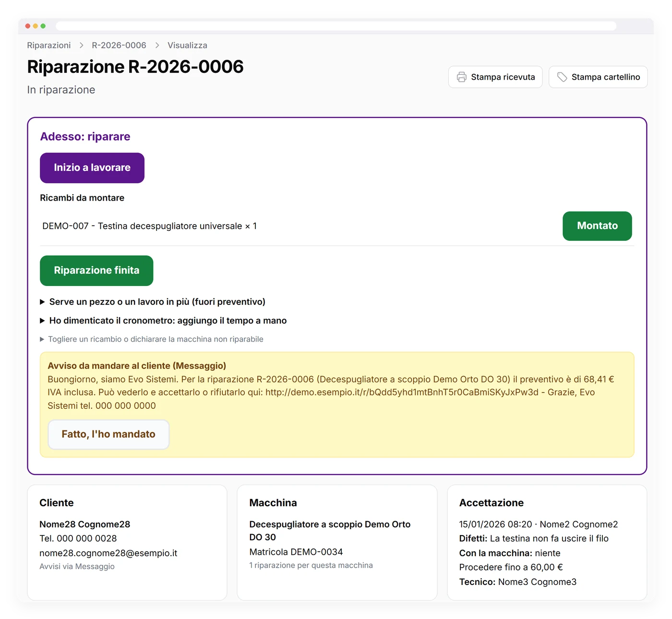Image resolution: width=672 pixels, height=619 pixels.
Task: Click the "Ricambi da montare" label
Action: pos(82,198)
